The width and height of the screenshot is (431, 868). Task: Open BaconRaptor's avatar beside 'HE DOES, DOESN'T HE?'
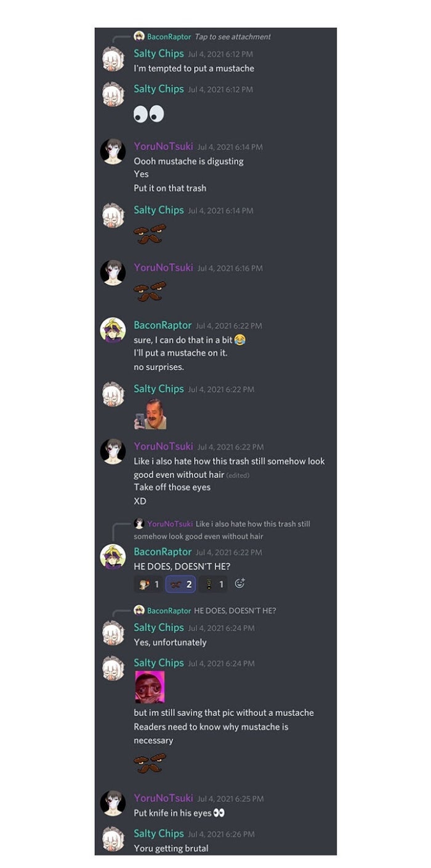(x=113, y=557)
